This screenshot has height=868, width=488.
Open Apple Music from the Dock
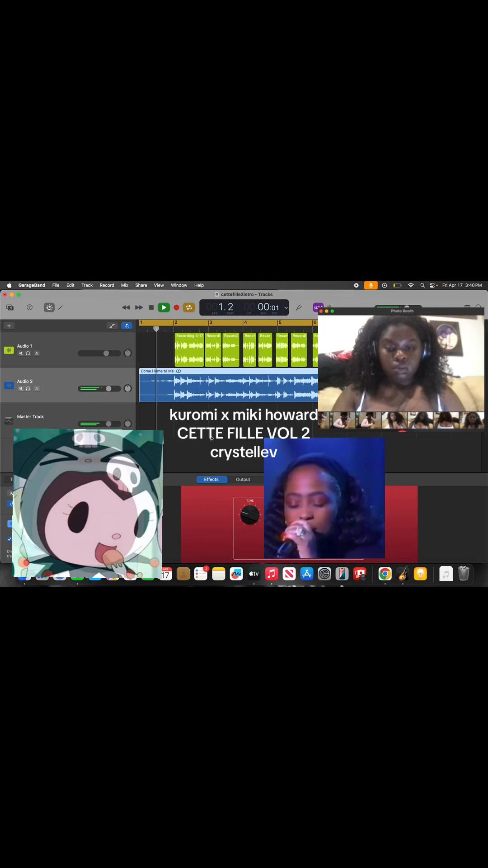pyautogui.click(x=272, y=574)
